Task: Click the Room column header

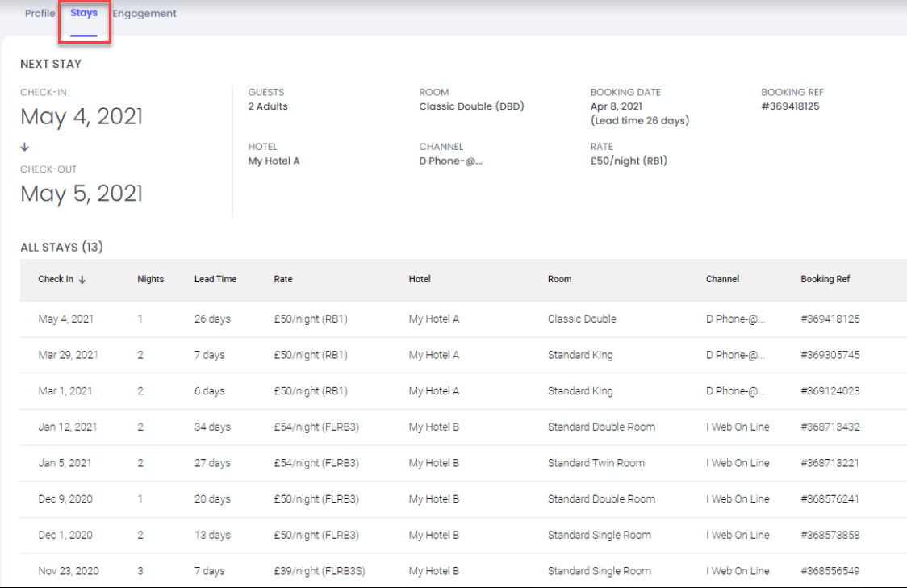Action: pos(559,279)
